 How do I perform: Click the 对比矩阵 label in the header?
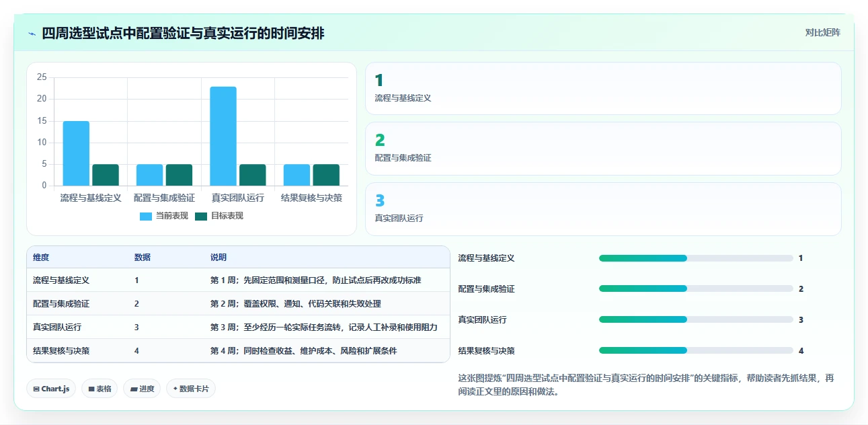(822, 32)
